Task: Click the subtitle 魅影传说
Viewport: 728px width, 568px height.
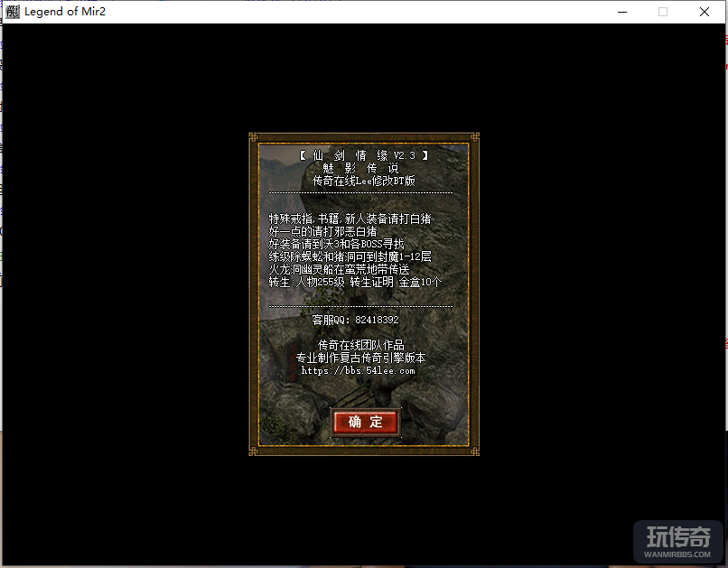Action: pyautogui.click(x=360, y=168)
